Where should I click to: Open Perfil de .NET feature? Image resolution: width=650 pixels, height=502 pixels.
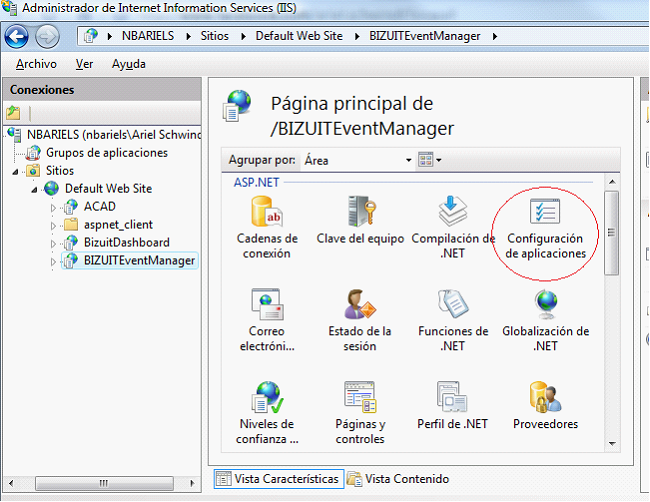(x=452, y=406)
